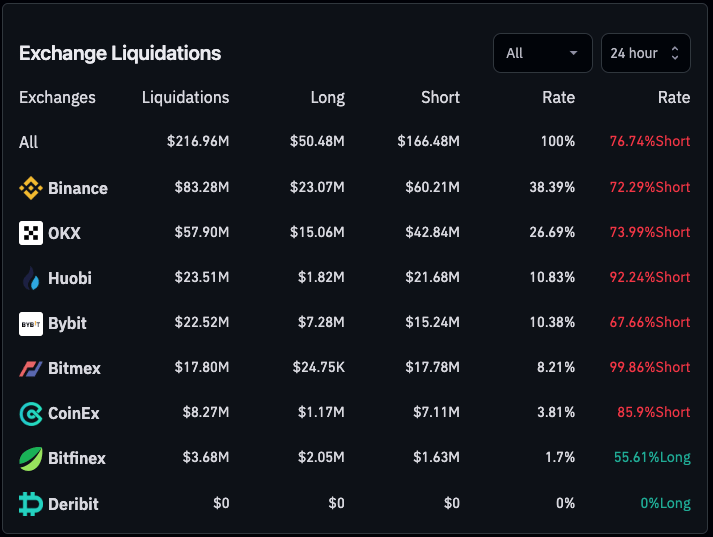Click the Exchange Liquidations title
This screenshot has height=537, width=713.
pos(120,53)
